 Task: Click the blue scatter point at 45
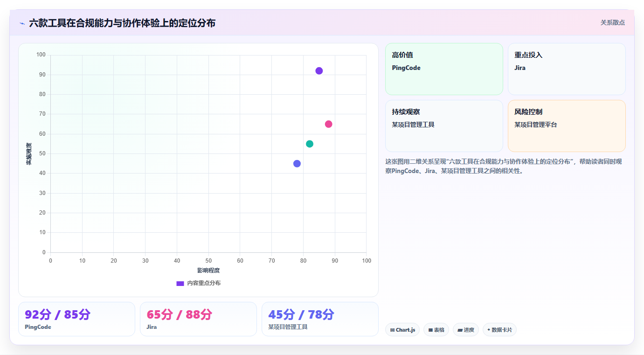(x=297, y=163)
